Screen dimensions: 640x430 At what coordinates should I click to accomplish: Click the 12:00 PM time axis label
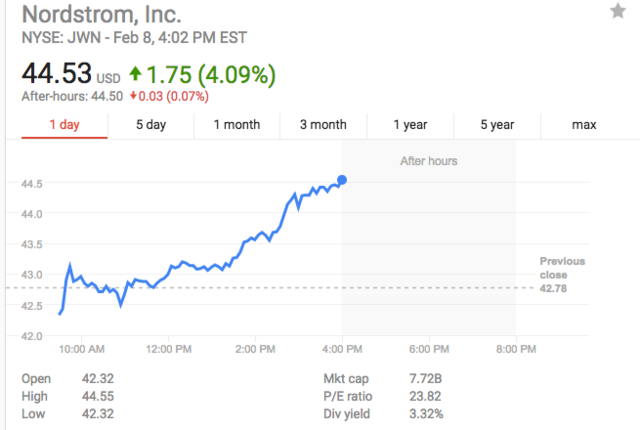coord(169,349)
